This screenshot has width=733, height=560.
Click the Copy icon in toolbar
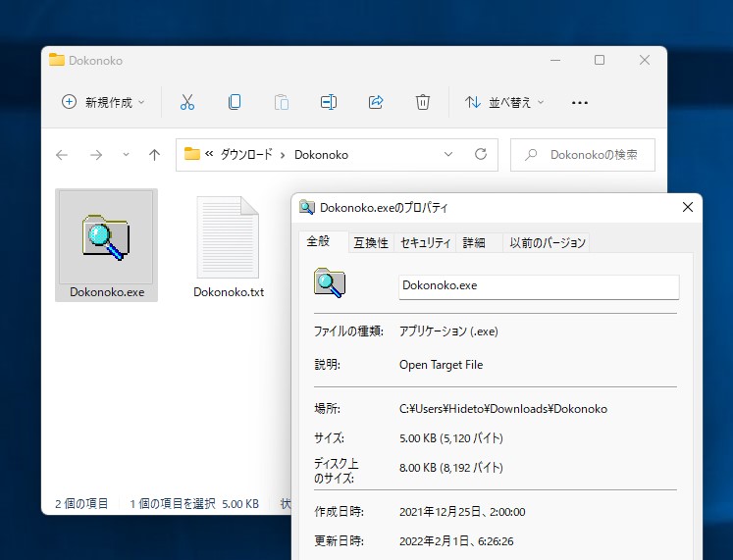235,102
